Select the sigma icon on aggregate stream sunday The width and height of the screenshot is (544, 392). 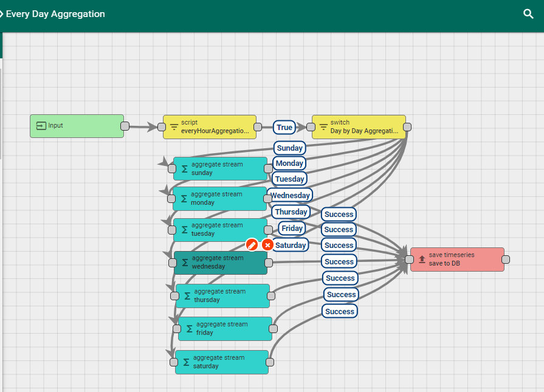tap(184, 168)
